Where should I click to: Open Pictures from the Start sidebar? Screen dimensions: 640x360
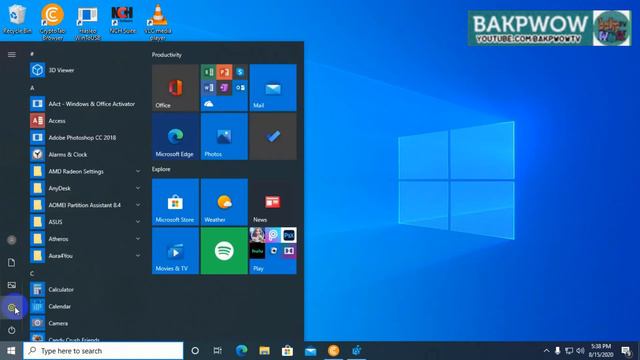pos(12,285)
